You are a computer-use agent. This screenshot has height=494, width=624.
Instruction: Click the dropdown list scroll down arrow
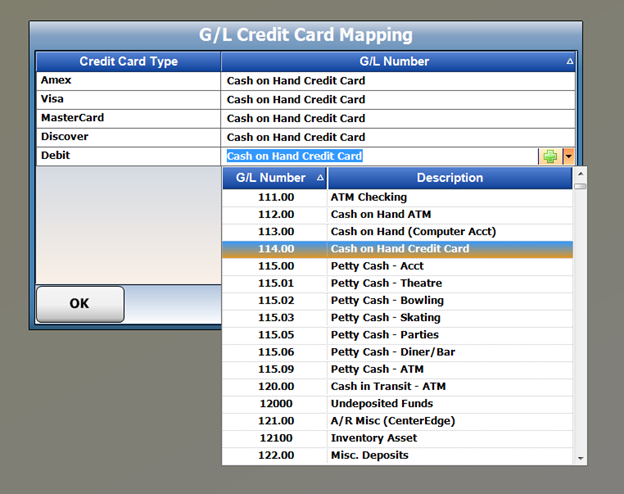(580, 458)
